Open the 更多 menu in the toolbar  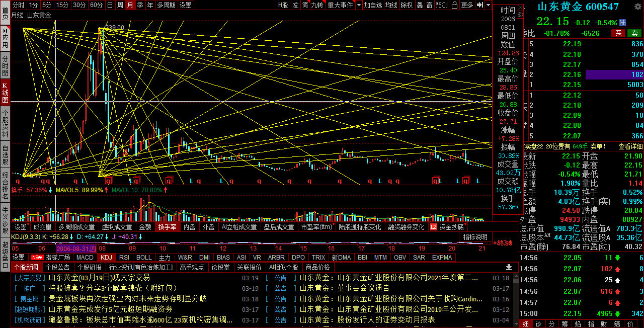(467, 5)
